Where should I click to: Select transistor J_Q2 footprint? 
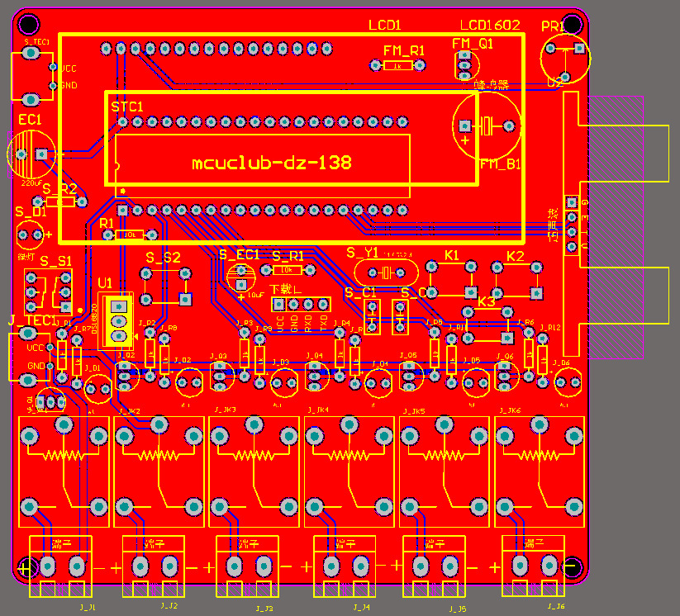[x=126, y=377]
